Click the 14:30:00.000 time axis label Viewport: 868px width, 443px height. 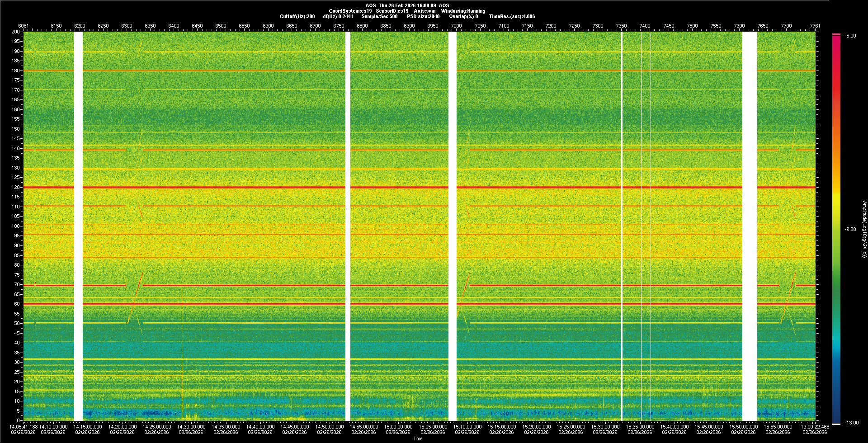coord(191,426)
